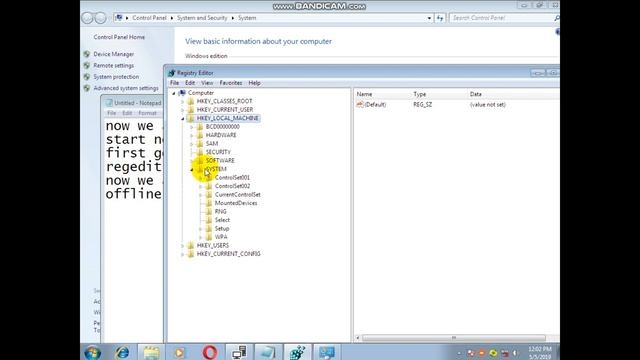Viewport: 640px width, 360px height.
Task: Open Advanced system settings link
Action: (x=126, y=89)
